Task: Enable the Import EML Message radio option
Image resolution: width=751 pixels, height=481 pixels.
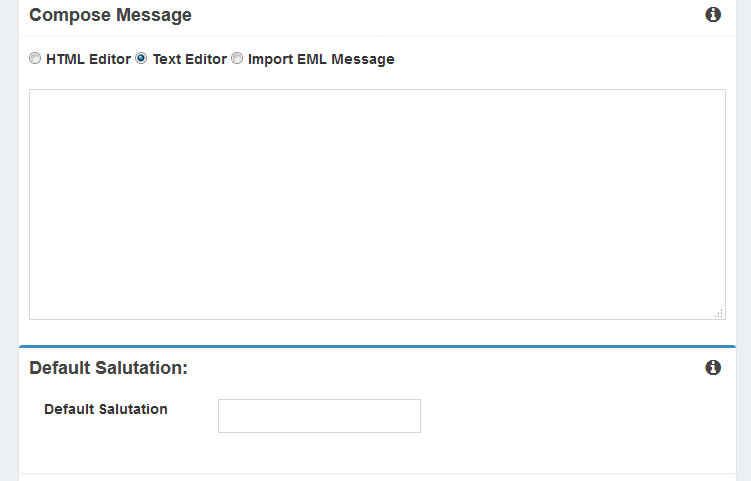Action: [x=237, y=59]
